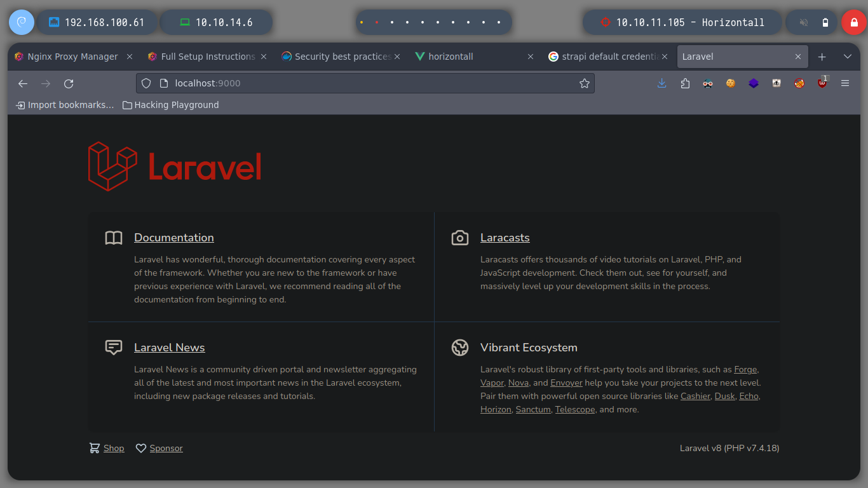Close the strapi default credentials tab

(665, 57)
